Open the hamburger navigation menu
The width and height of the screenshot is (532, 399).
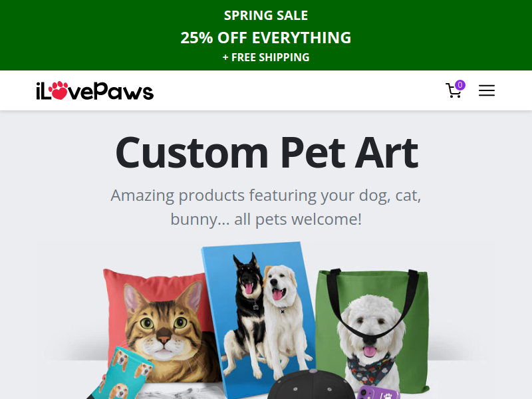click(x=487, y=90)
